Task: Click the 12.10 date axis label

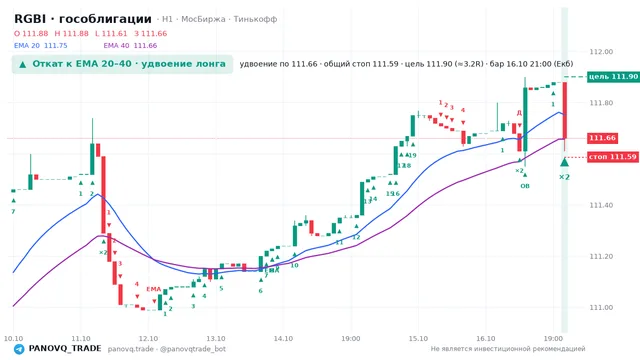Action: pos(148,339)
